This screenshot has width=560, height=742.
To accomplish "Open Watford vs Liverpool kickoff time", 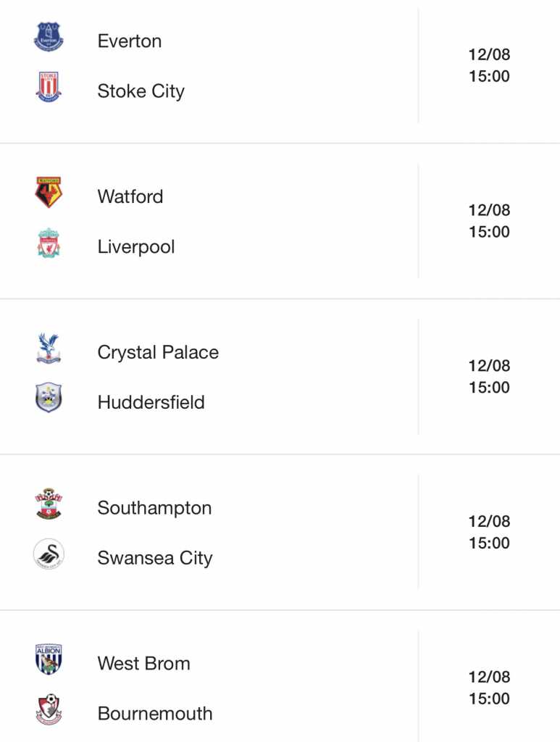I will tap(489, 221).
